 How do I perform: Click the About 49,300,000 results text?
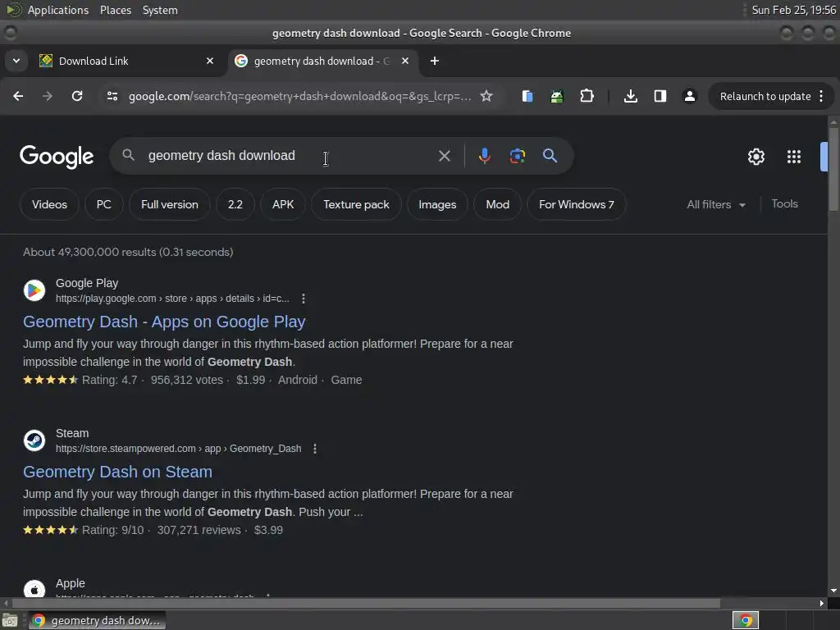pyautogui.click(x=128, y=252)
